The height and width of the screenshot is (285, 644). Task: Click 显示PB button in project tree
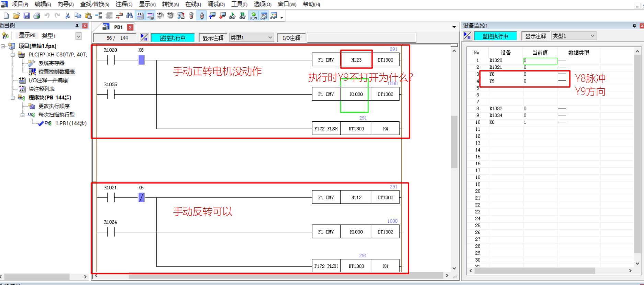point(27,35)
